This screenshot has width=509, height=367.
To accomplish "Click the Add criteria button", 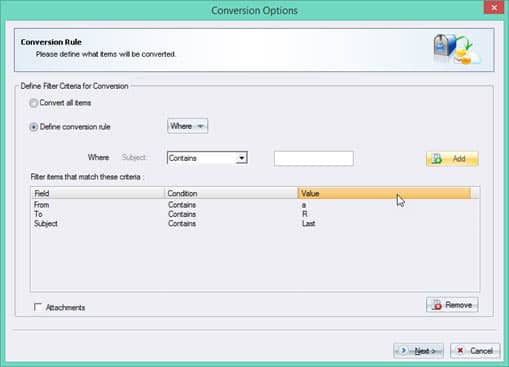I will [452, 159].
